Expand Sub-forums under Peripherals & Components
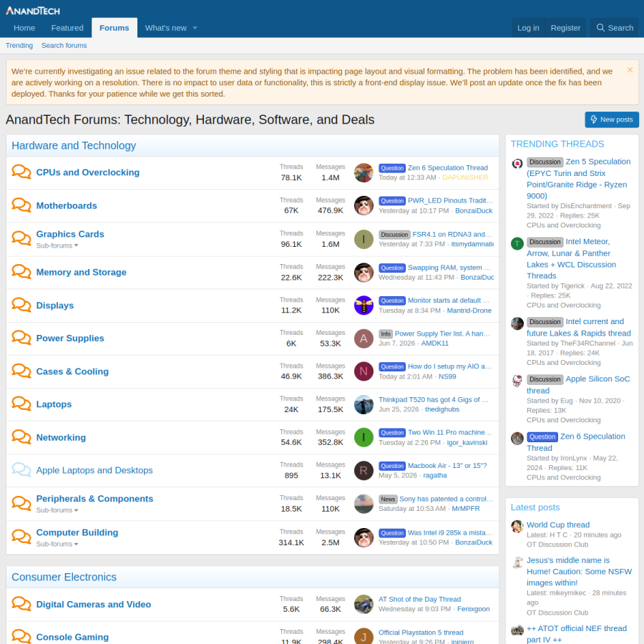 (57, 510)
